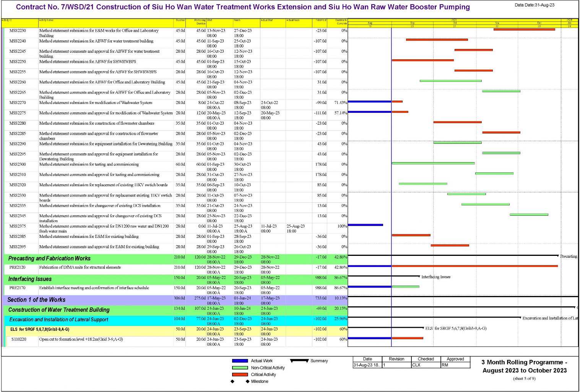Click the green Gantt bar for MSS2300
580x392 pixels.
[433, 163]
